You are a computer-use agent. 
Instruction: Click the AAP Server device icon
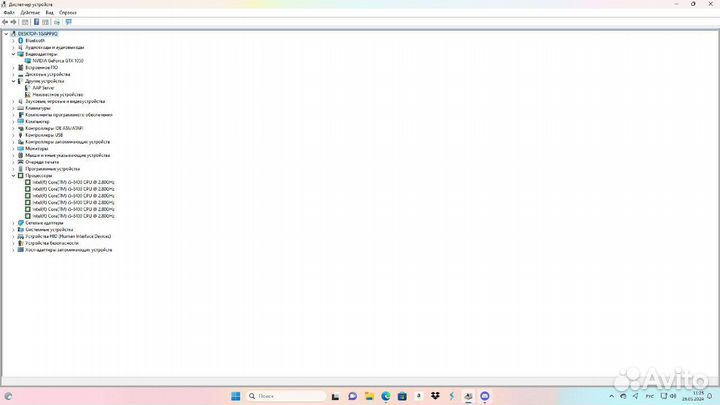tap(28, 88)
